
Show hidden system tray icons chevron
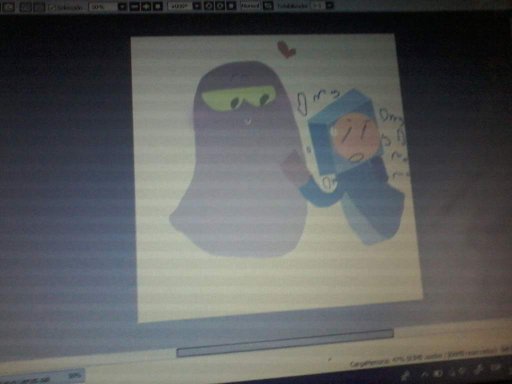[x=425, y=374]
